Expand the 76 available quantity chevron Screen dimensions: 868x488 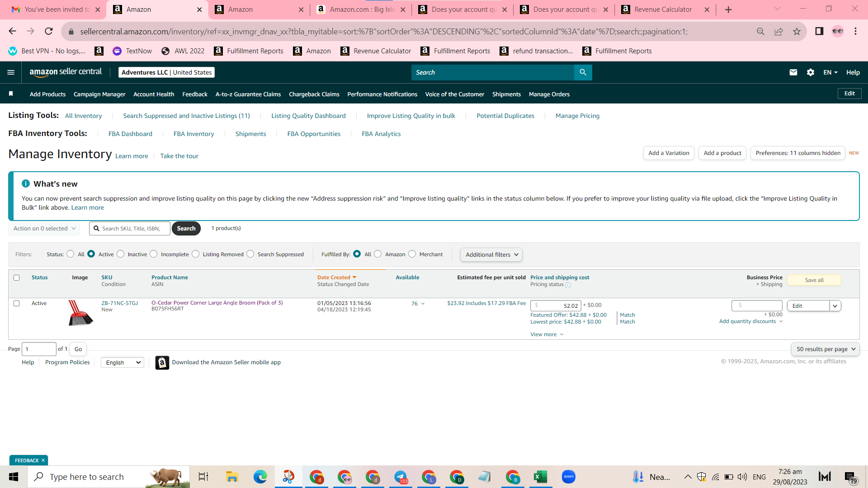[423, 304]
